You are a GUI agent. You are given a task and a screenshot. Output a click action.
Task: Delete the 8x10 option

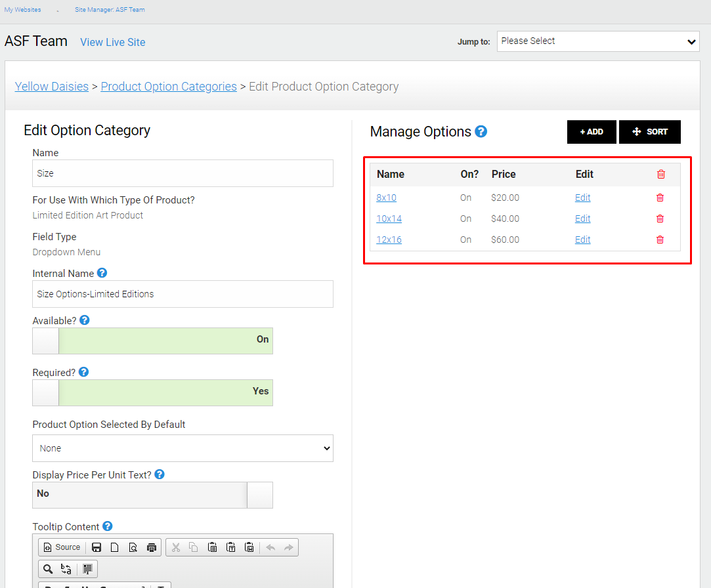pos(660,198)
